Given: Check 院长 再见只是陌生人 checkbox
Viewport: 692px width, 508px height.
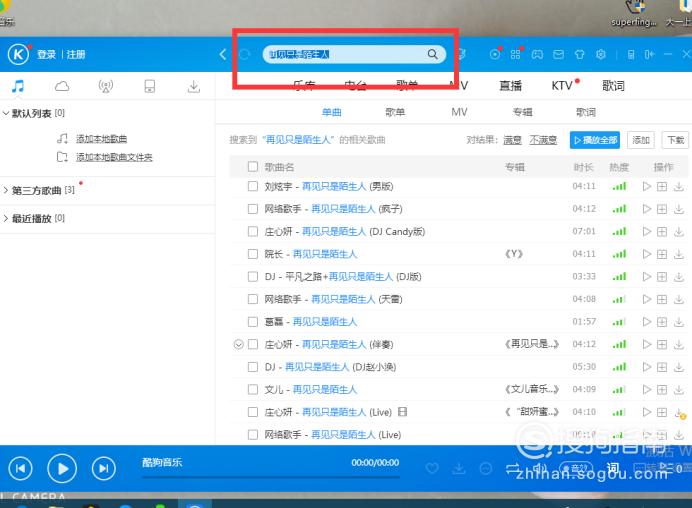Looking at the screenshot, I should pyautogui.click(x=253, y=254).
